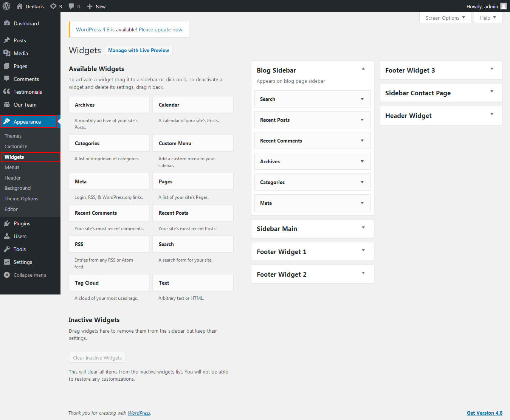Click the plus icon beside New
Viewport: 510px width, 420px height.
[x=90, y=6]
